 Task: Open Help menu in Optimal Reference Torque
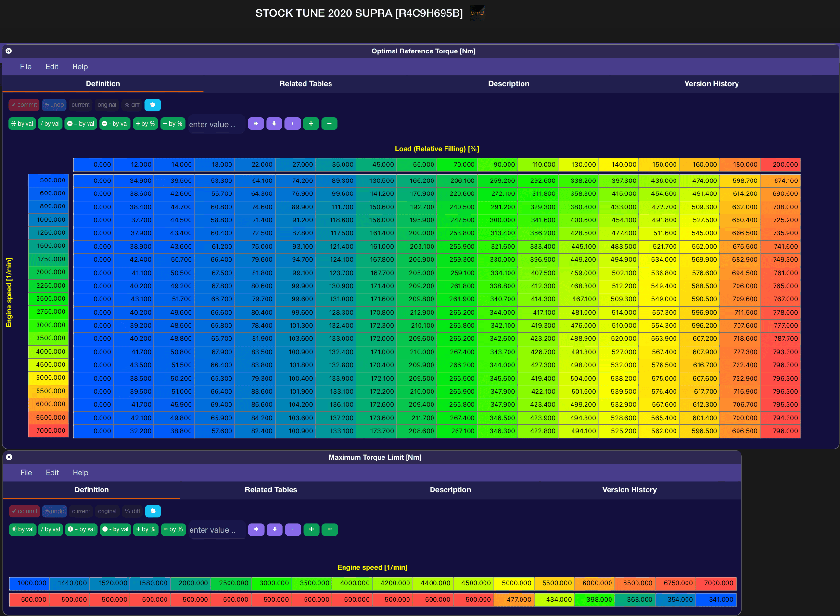tap(80, 67)
